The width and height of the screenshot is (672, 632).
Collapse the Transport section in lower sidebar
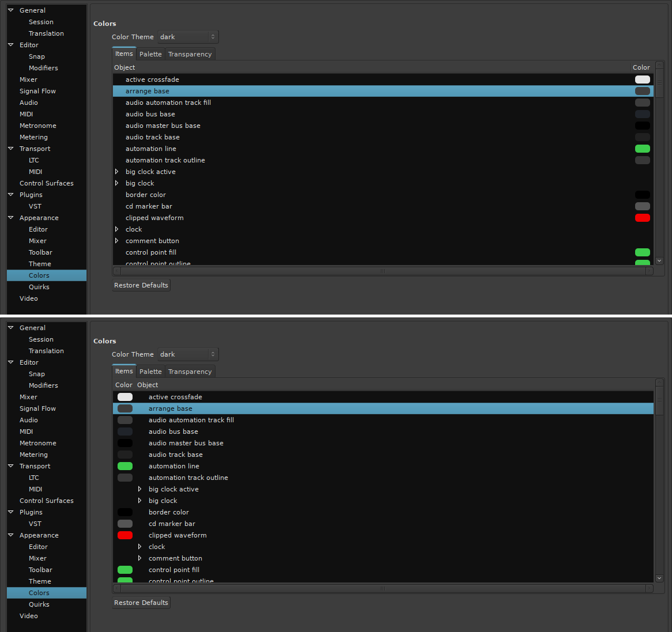11,466
